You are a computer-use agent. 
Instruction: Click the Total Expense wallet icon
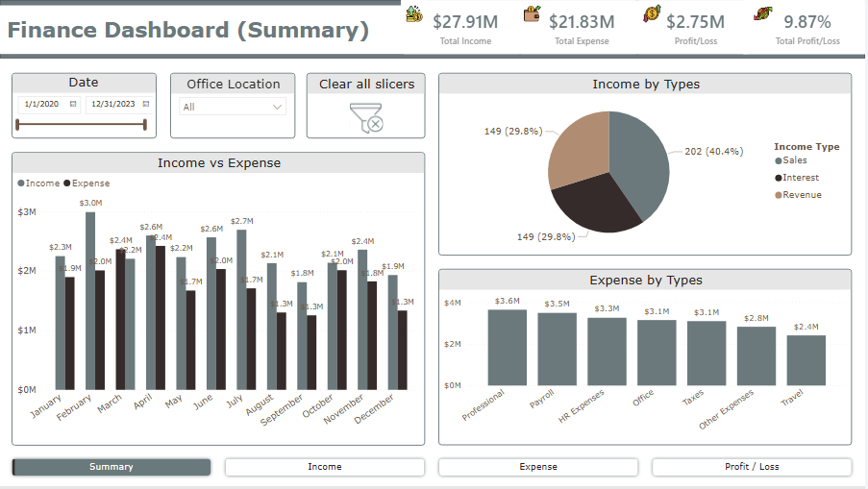point(532,14)
